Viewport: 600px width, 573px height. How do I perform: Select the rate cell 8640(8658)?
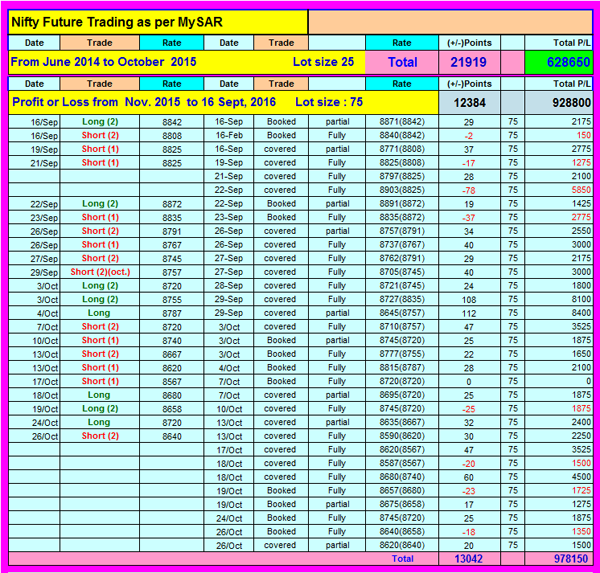(x=402, y=532)
